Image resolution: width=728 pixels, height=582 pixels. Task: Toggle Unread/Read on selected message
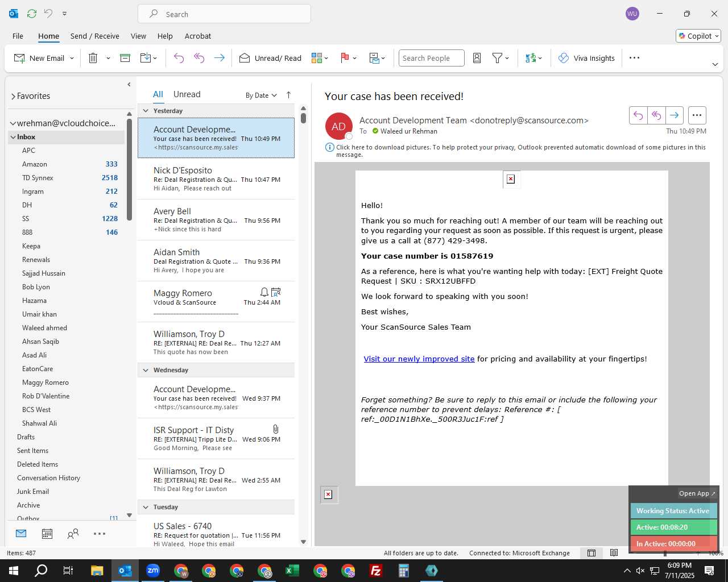[270, 58]
